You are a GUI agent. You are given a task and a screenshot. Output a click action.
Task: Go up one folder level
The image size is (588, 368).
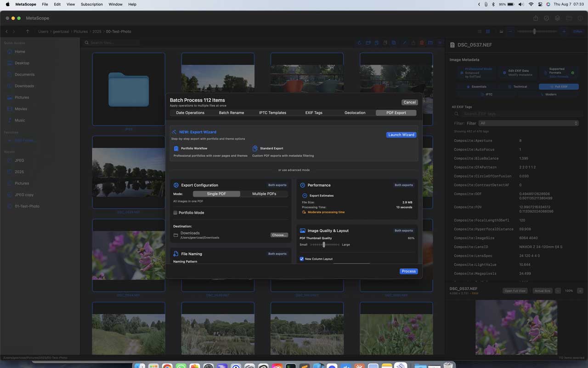[28, 32]
